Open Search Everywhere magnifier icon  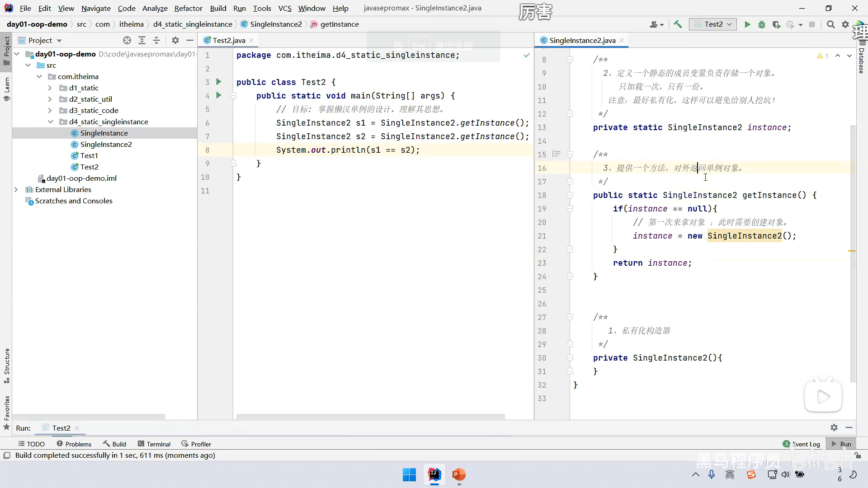click(830, 24)
